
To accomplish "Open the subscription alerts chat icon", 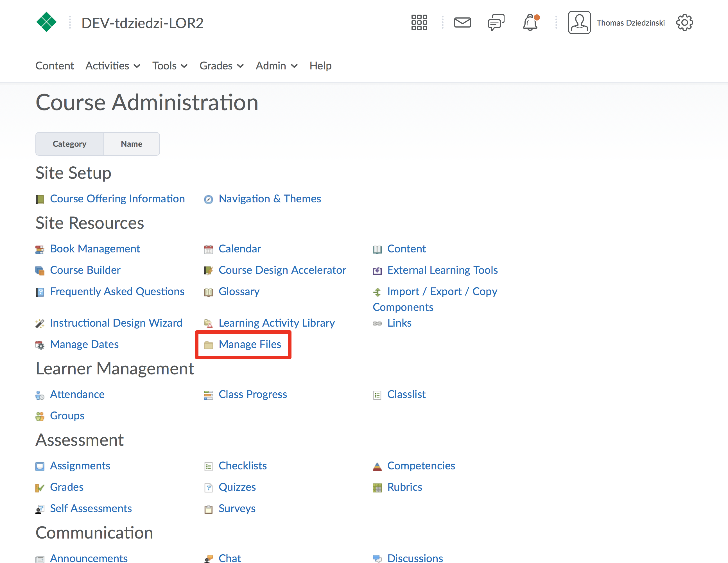I will 496,23.
